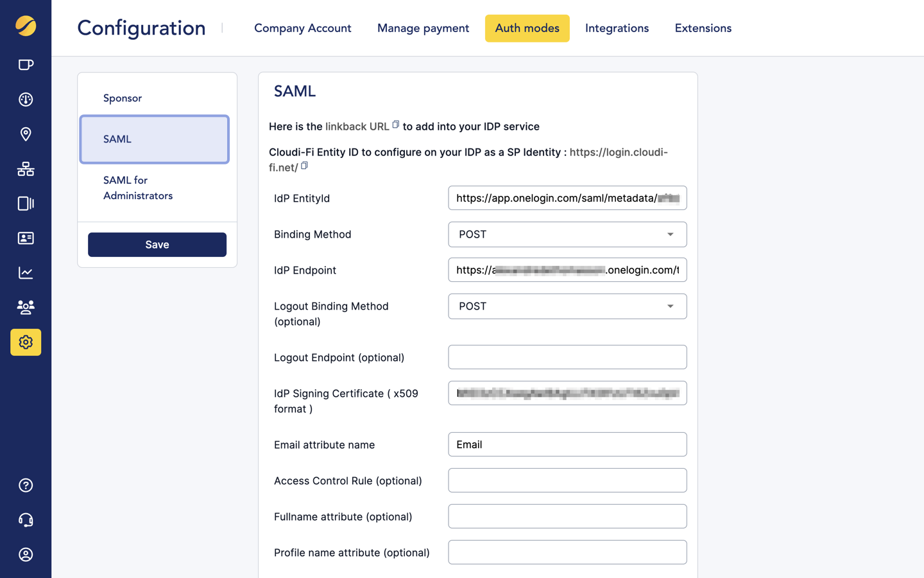The image size is (924, 578).
Task: Click the Configuration page title
Action: (141, 28)
